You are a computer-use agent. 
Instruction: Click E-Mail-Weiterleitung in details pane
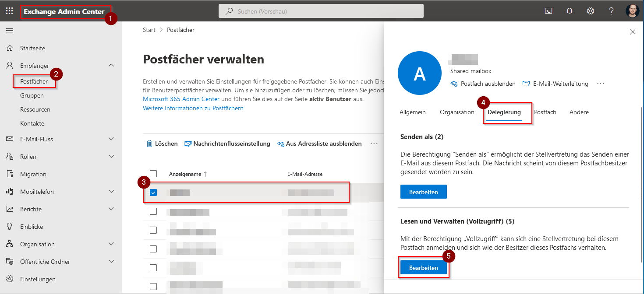(555, 84)
